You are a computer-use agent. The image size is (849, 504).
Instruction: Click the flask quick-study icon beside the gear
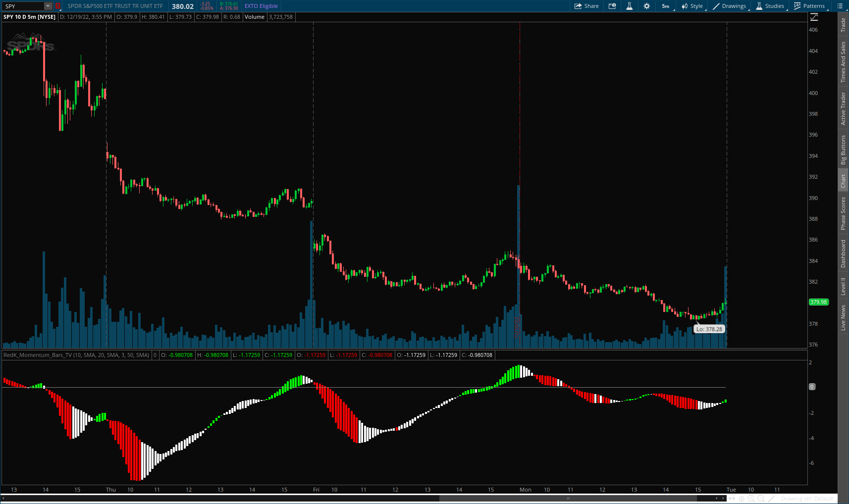[629, 6]
